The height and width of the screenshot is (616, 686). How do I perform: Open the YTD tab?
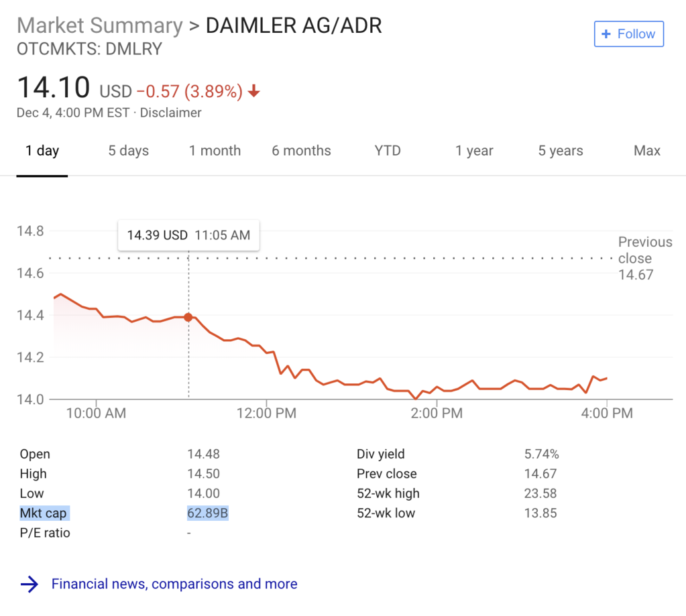tap(388, 151)
